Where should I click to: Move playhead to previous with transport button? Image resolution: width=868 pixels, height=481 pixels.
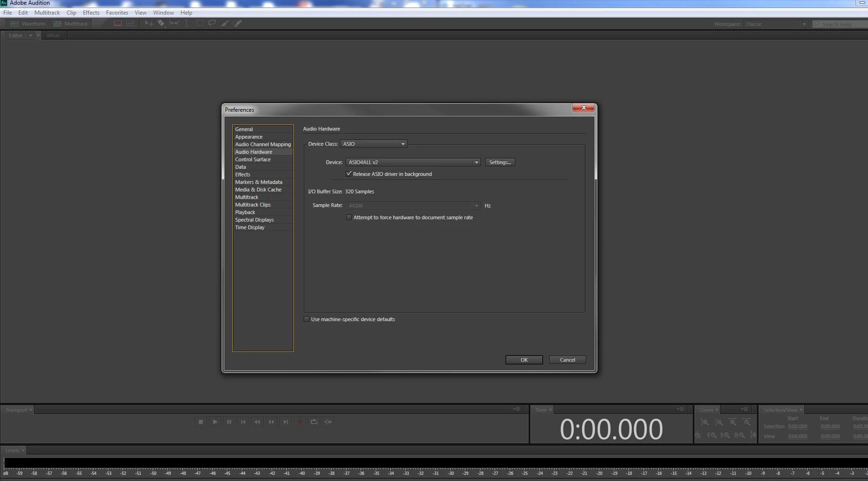(243, 422)
